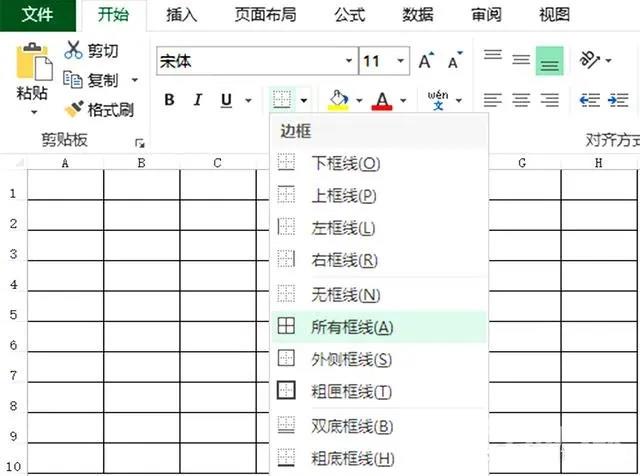Click the Paste clipboard icon
The image size is (640, 476).
coord(34,62)
